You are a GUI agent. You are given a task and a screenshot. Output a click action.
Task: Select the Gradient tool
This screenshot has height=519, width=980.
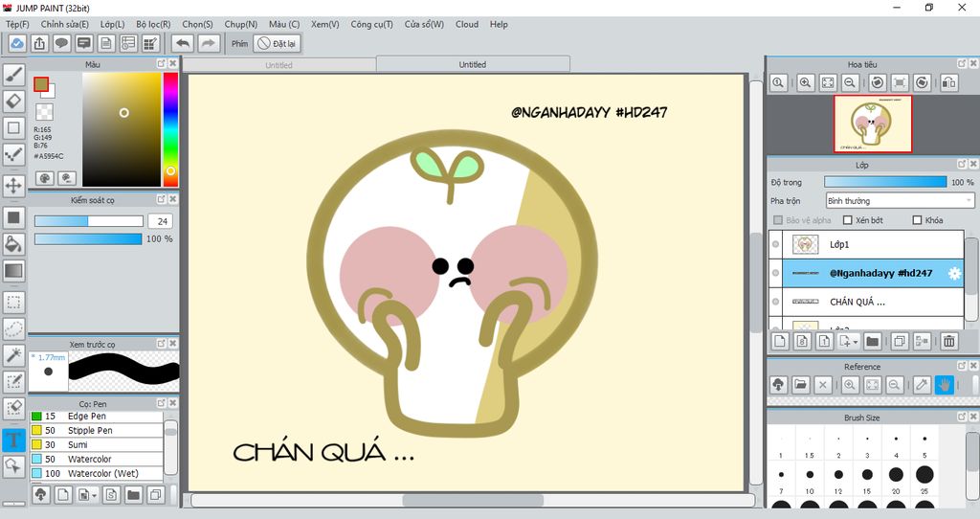click(13, 271)
